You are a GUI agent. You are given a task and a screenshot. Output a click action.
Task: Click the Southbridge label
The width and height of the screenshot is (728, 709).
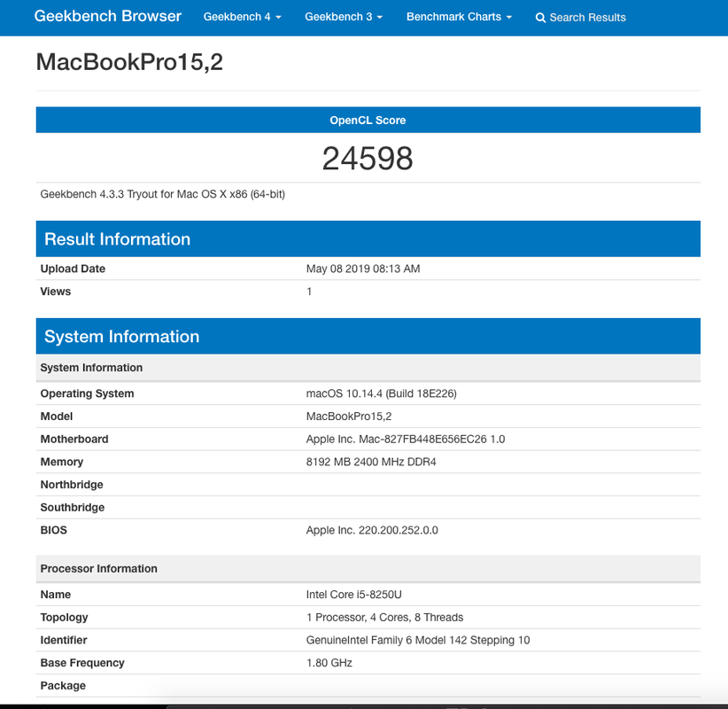[73, 507]
